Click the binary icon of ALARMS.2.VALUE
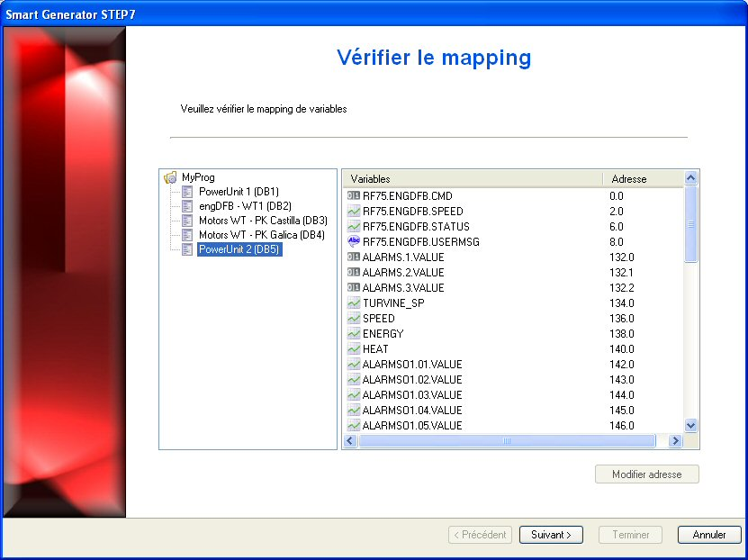Screen dimensions: 748x560 point(354,272)
